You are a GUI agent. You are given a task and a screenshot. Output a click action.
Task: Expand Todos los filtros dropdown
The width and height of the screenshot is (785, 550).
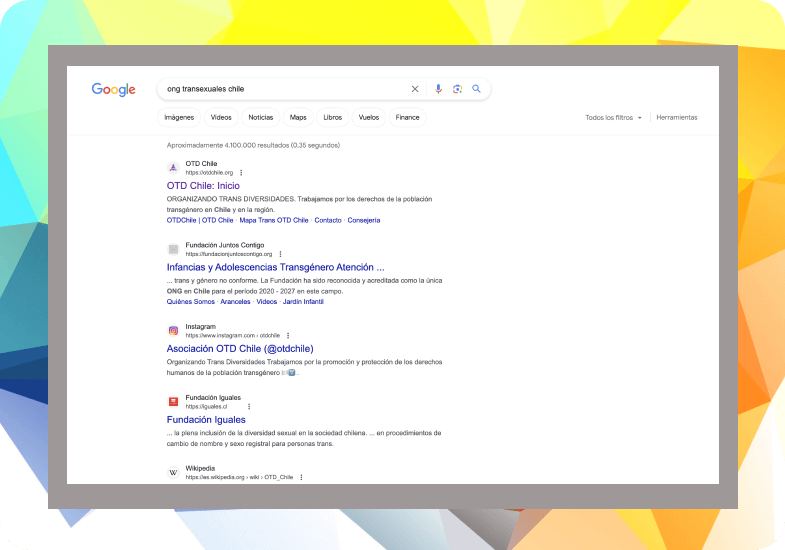tap(613, 118)
